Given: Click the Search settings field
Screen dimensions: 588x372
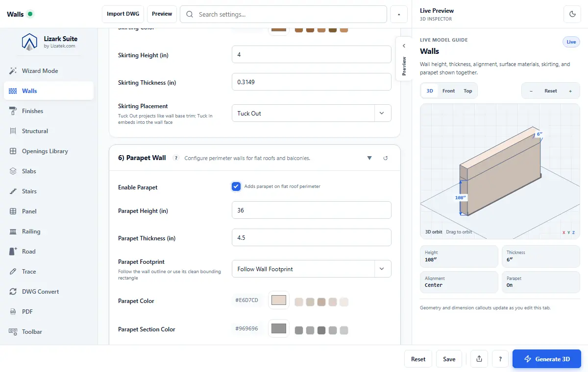Looking at the screenshot, I should pyautogui.click(x=283, y=14).
